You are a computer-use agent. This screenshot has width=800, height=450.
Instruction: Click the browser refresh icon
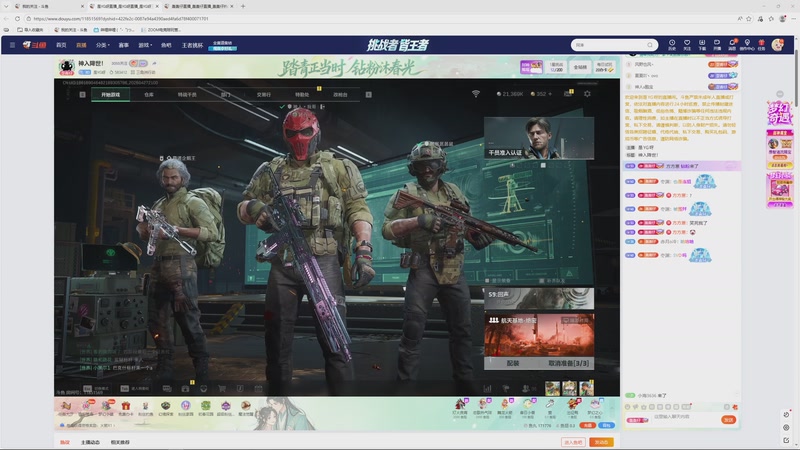[17, 18]
